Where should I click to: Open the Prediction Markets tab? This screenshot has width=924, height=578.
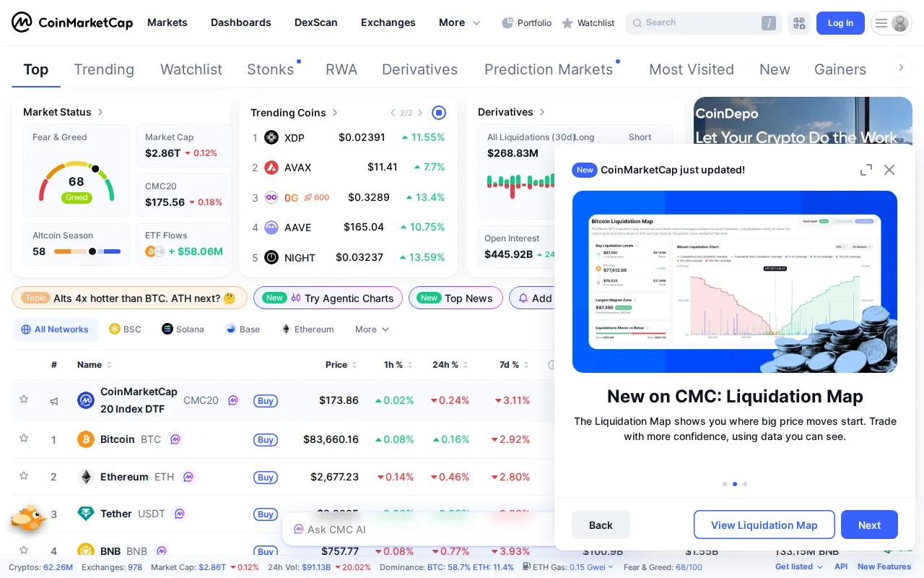tap(549, 69)
